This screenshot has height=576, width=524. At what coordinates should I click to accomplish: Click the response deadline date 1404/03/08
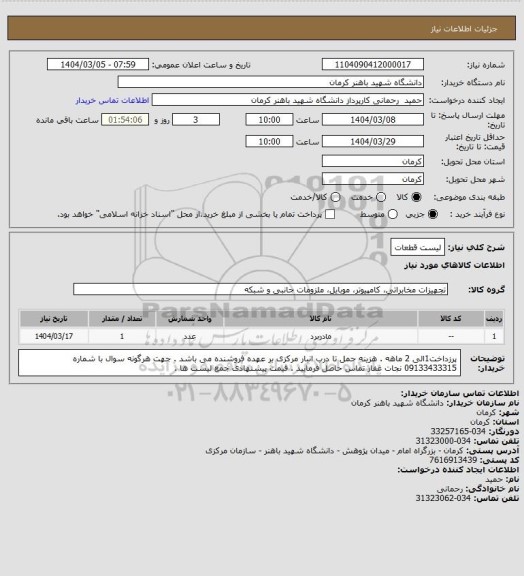(373, 120)
